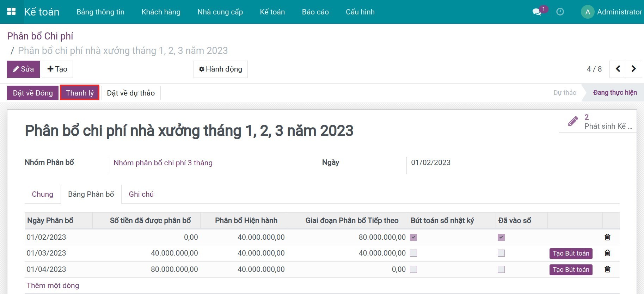Delete the 01/02/2023 allocation line
Image resolution: width=644 pixels, height=294 pixels.
607,237
